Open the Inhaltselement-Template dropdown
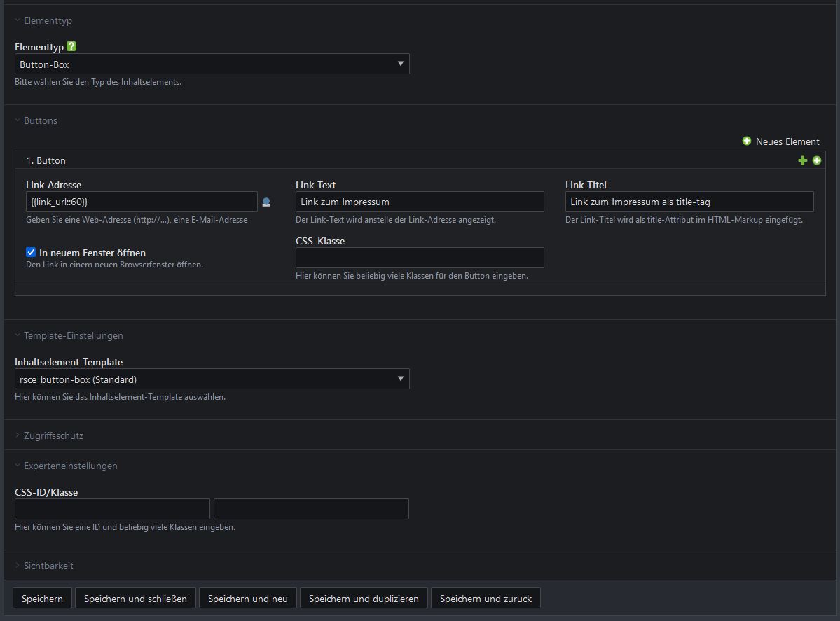The width and height of the screenshot is (840, 621). point(212,379)
